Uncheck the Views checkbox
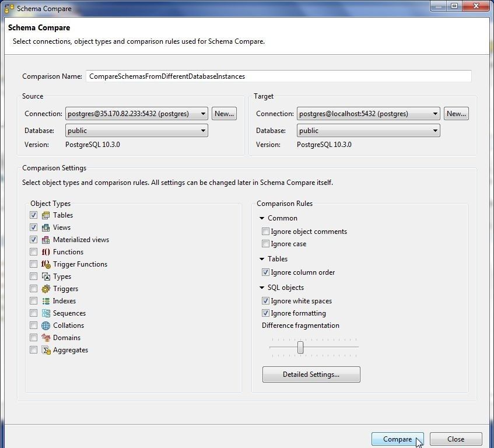Image resolution: width=494 pixels, height=448 pixels. 33,228
